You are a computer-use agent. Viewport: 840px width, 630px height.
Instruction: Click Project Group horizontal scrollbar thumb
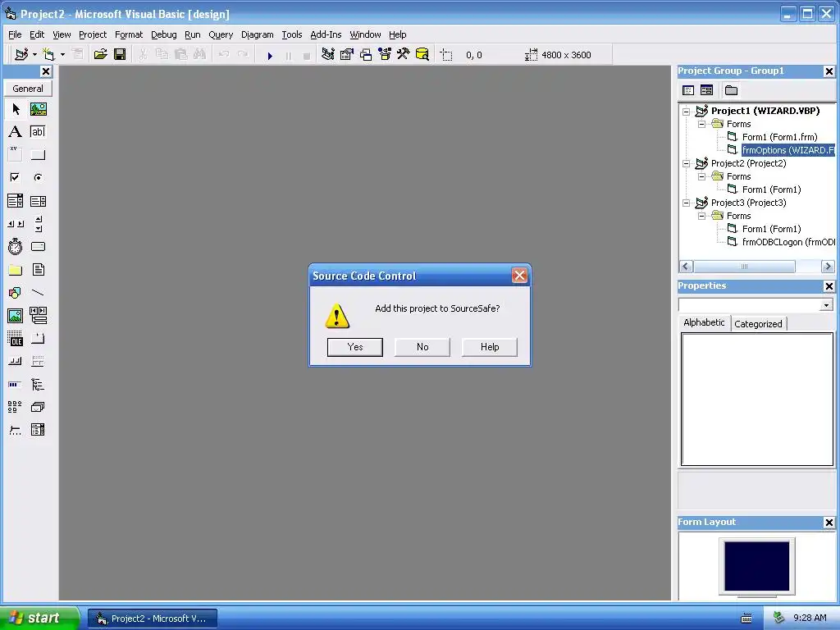click(744, 267)
